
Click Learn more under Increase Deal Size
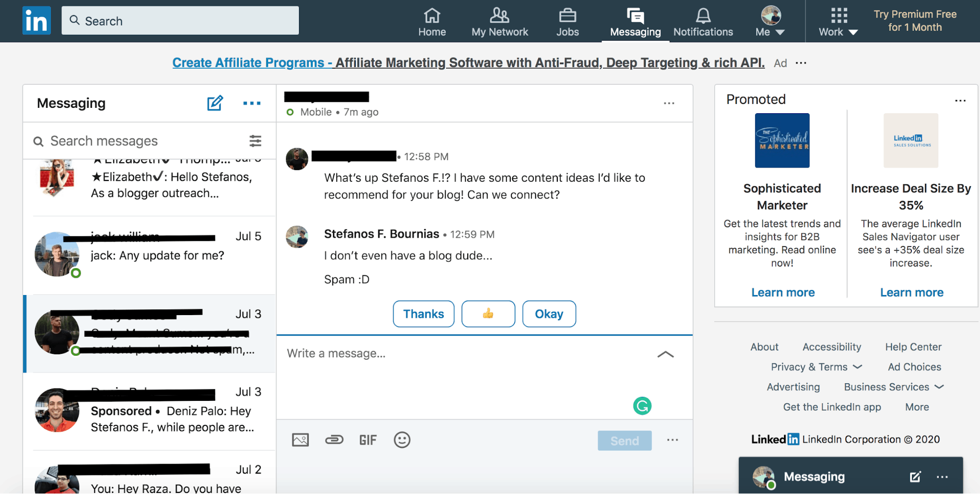(911, 293)
